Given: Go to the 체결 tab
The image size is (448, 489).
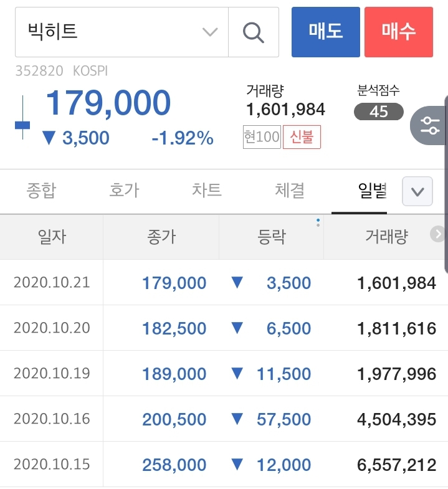Looking at the screenshot, I should (x=290, y=191).
